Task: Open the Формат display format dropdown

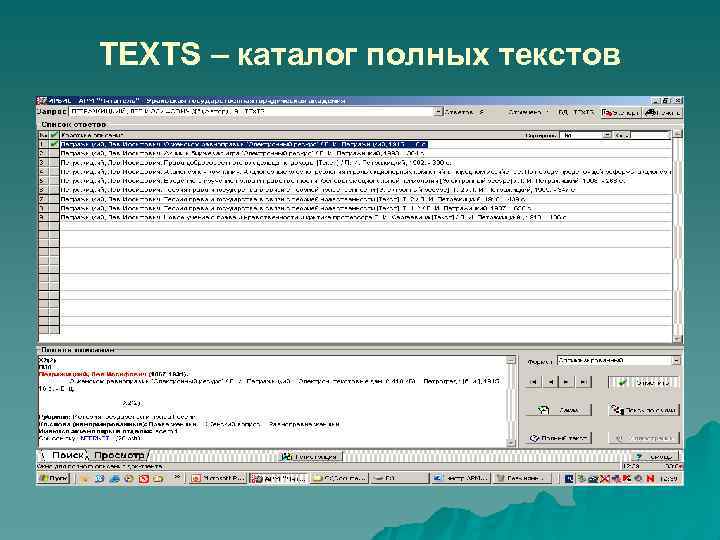Action: click(x=619, y=360)
